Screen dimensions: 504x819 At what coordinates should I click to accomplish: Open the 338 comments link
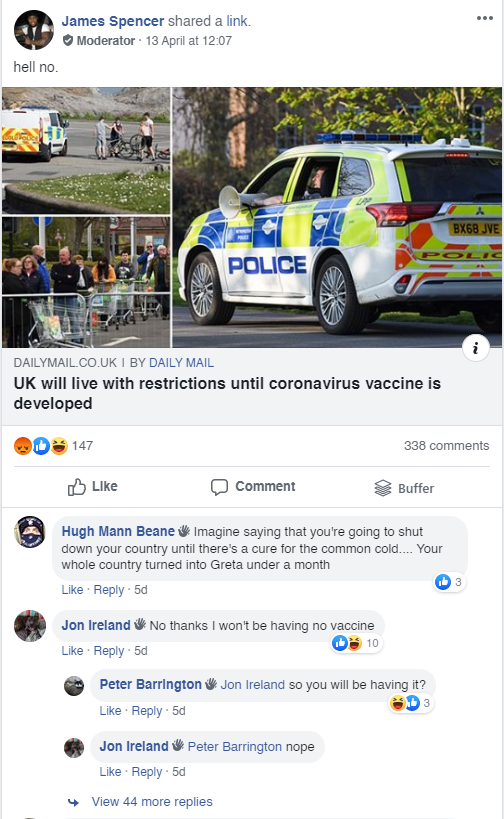tap(446, 446)
